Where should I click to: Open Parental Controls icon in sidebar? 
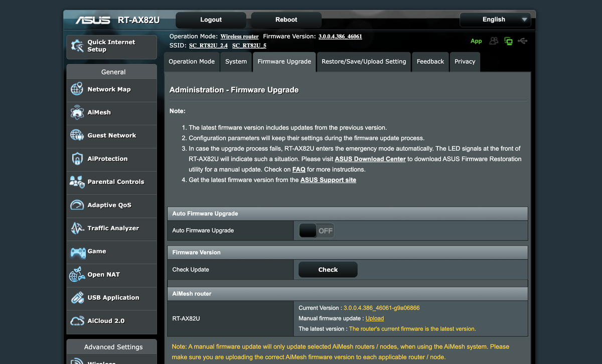coord(77,181)
